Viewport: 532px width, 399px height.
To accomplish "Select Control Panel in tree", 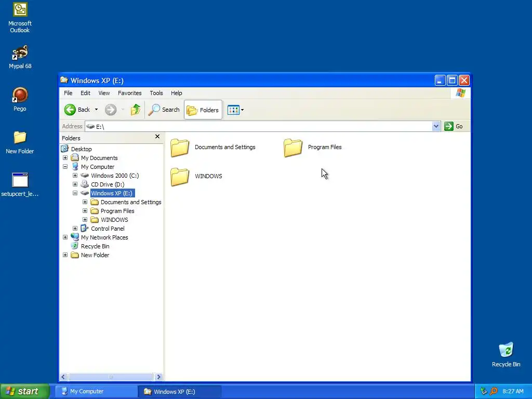I will (x=108, y=229).
